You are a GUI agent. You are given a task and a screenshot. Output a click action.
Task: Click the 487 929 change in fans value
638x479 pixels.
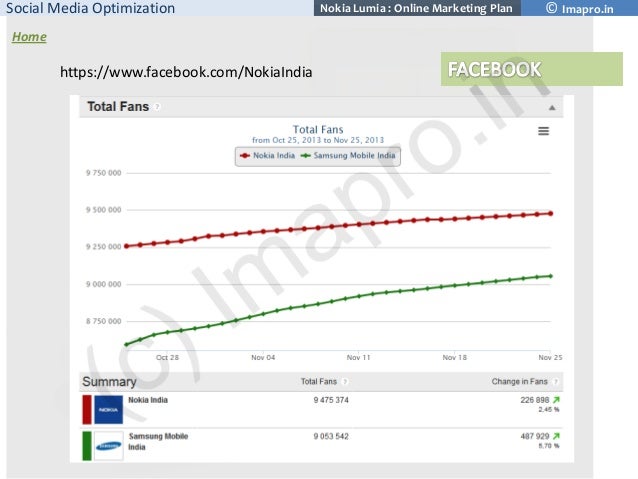pos(535,436)
